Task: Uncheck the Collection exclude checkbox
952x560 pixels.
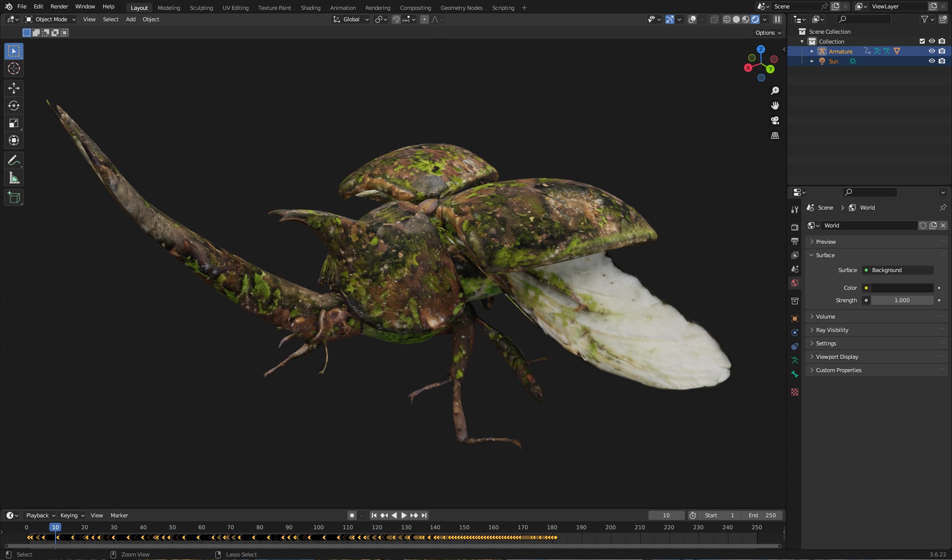Action: pos(922,41)
